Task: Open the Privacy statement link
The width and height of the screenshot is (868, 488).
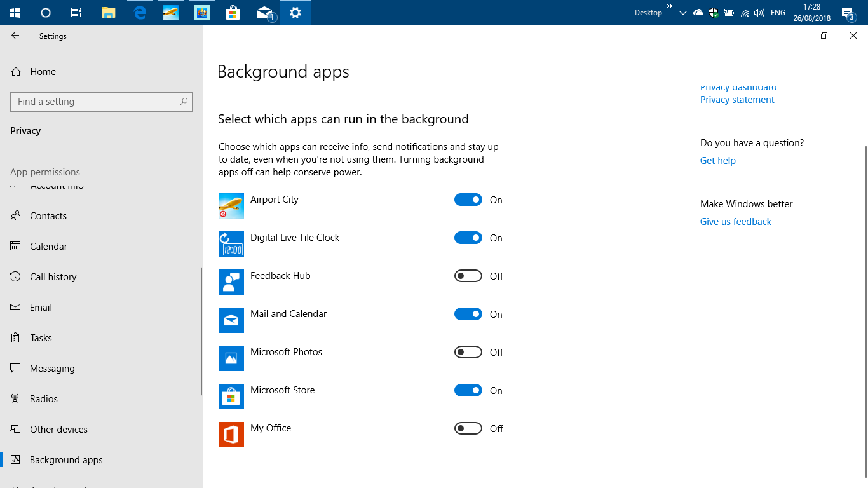Action: pyautogui.click(x=737, y=100)
